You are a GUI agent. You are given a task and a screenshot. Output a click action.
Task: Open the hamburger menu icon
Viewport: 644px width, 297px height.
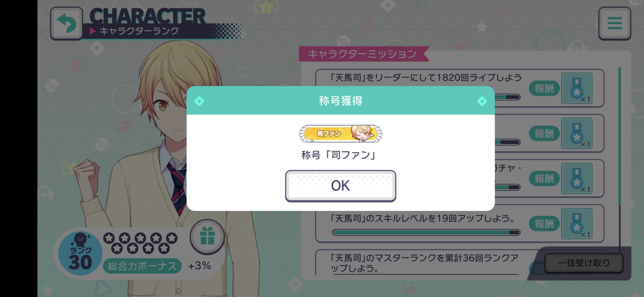point(614,23)
